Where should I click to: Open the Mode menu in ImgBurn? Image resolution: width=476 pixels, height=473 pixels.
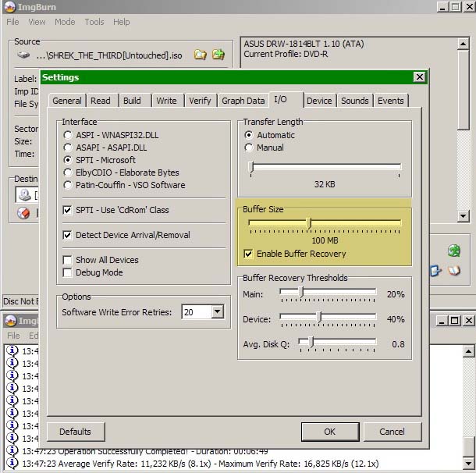tap(65, 22)
